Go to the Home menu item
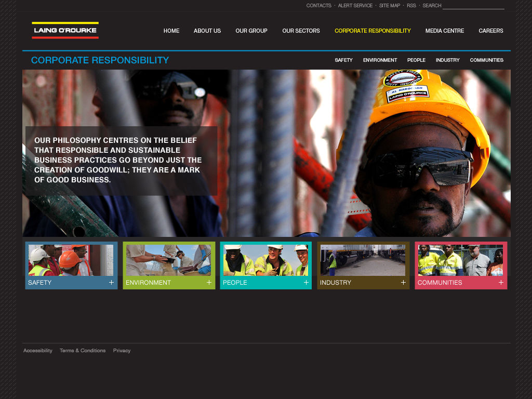This screenshot has height=399, width=532. click(x=171, y=31)
